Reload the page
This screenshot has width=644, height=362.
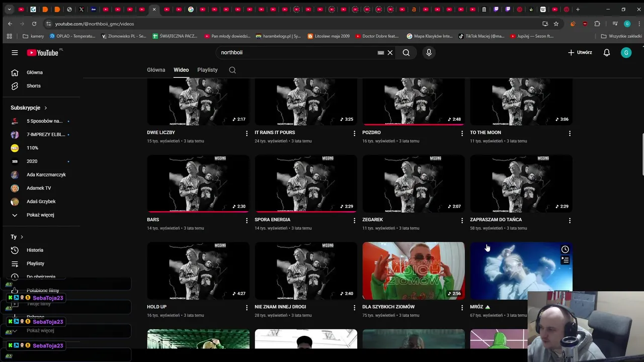[34, 24]
